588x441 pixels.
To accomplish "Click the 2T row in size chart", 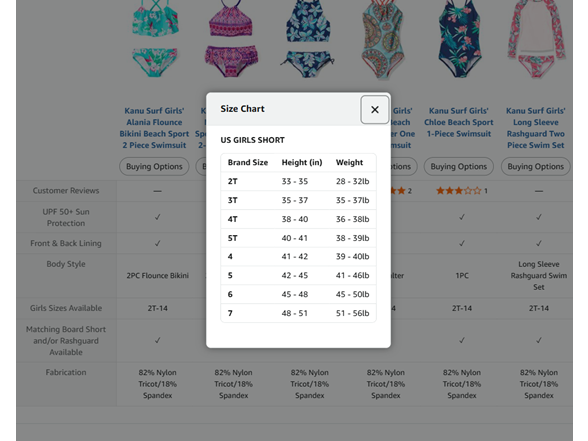I will coord(298,182).
